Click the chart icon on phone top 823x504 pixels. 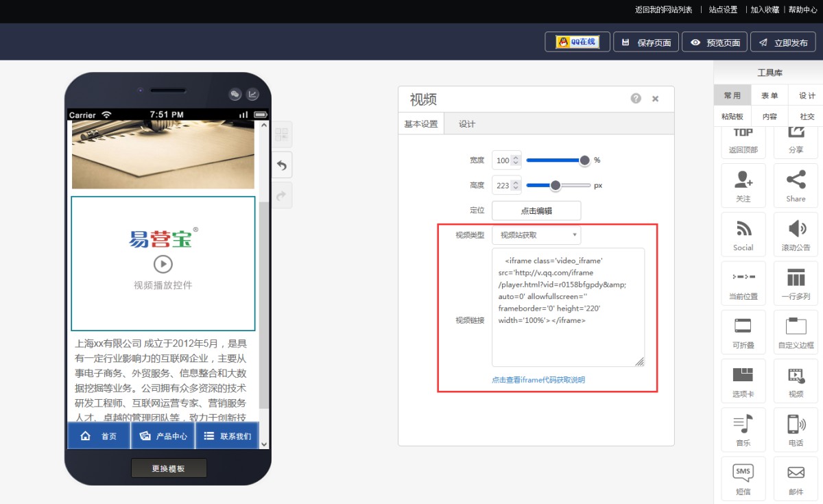point(252,95)
